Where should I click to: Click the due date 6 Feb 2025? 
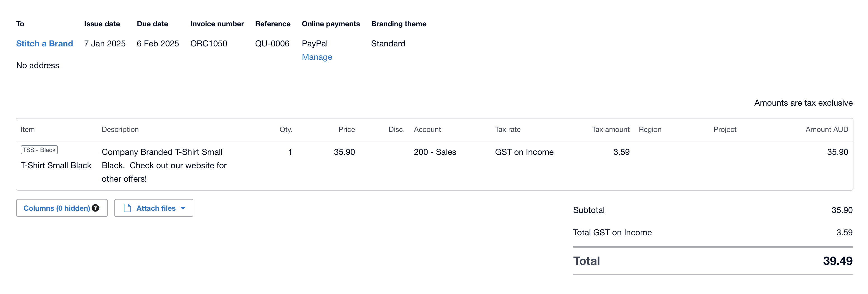tap(158, 43)
